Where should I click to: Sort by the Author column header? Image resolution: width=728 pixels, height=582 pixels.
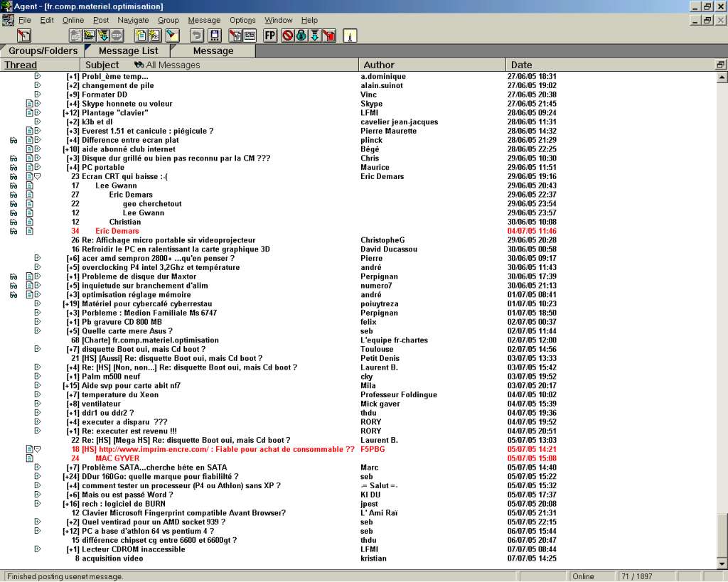pos(432,65)
